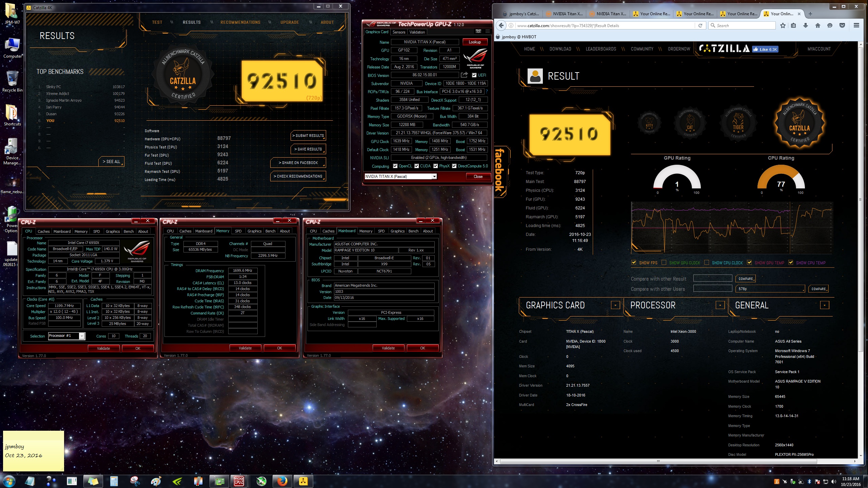Toggle PhysX checkbox in GPU-Z
This screenshot has width=868, height=488.
[x=435, y=166]
